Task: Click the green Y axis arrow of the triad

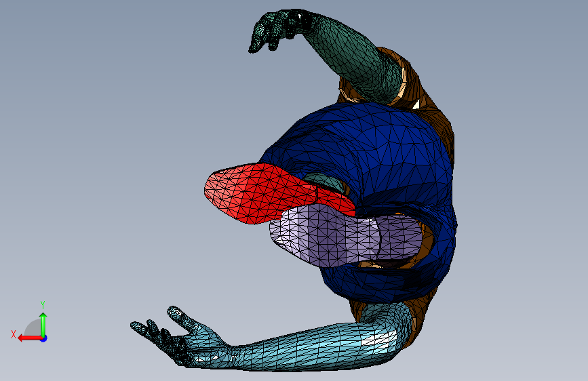Action: point(43,324)
